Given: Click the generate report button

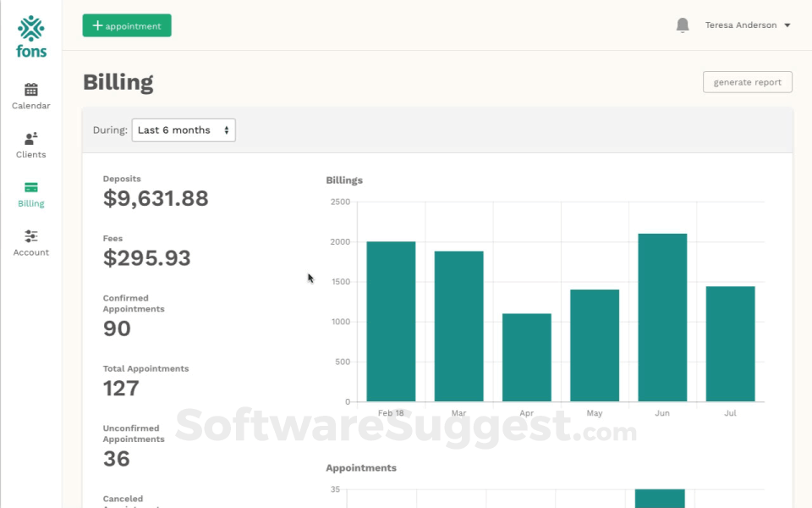Looking at the screenshot, I should [747, 82].
